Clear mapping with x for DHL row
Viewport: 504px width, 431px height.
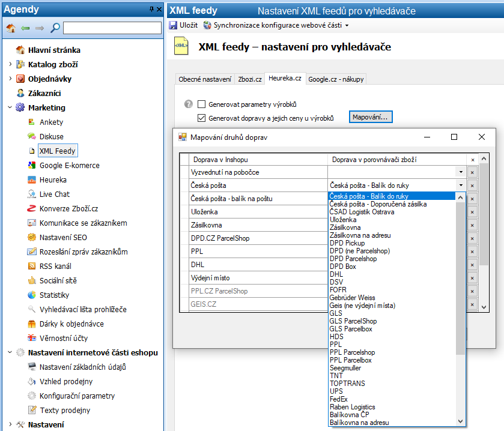[472, 265]
